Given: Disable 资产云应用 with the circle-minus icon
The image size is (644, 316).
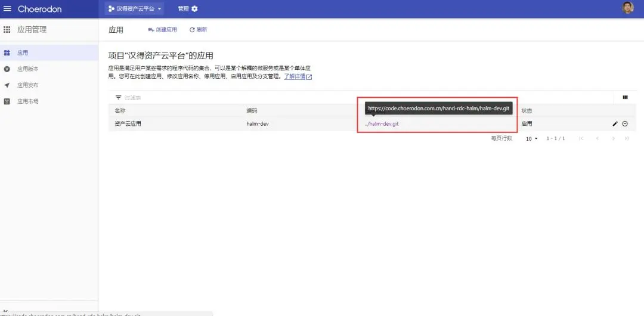Looking at the screenshot, I should (x=625, y=123).
